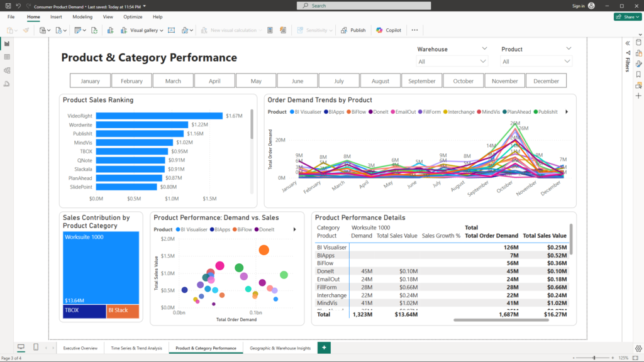Open the Copilot assistant
Image resolution: width=644 pixels, height=362 pixels.
click(389, 30)
